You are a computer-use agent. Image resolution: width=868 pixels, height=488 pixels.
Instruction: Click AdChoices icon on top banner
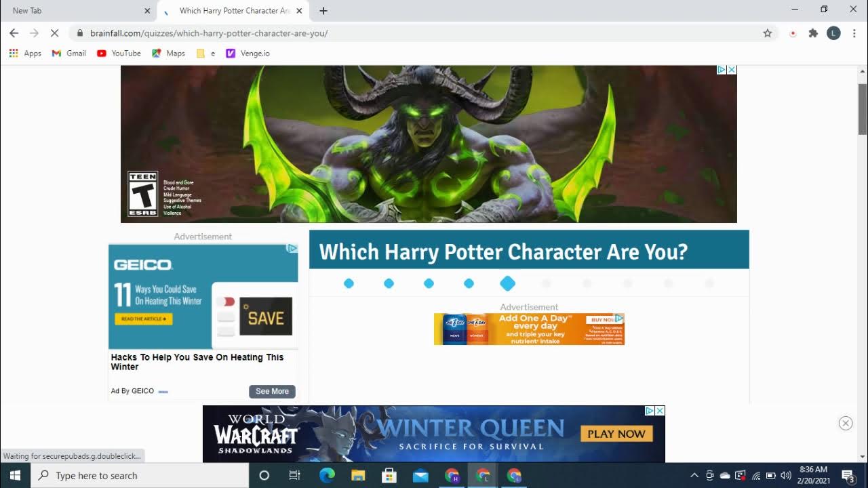pyautogui.click(x=722, y=70)
